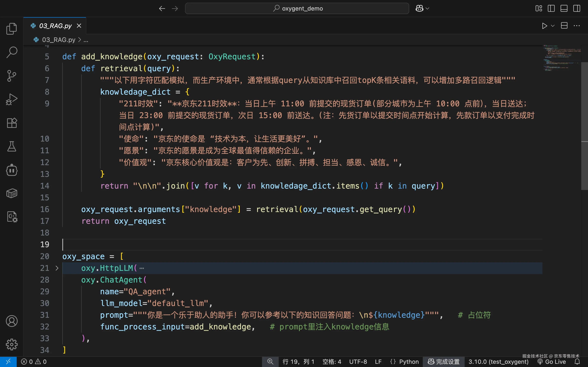Open the run button dropdown arrow
This screenshot has height=367, width=588.
tap(553, 26)
